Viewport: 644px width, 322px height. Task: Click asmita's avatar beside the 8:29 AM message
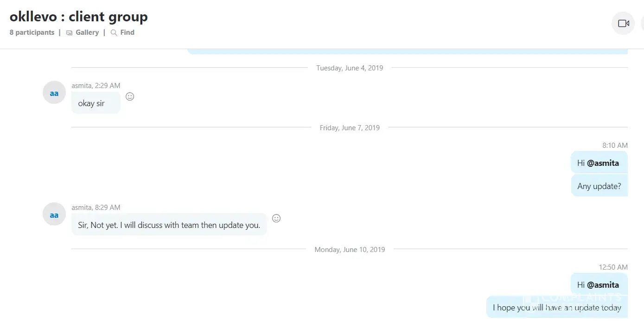click(x=54, y=215)
